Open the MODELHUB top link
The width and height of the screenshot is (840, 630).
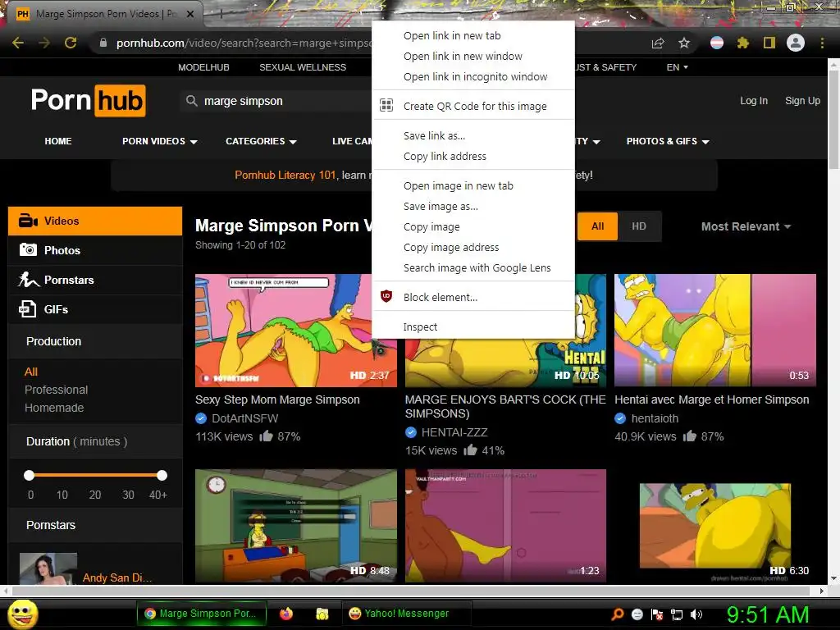pyautogui.click(x=203, y=67)
